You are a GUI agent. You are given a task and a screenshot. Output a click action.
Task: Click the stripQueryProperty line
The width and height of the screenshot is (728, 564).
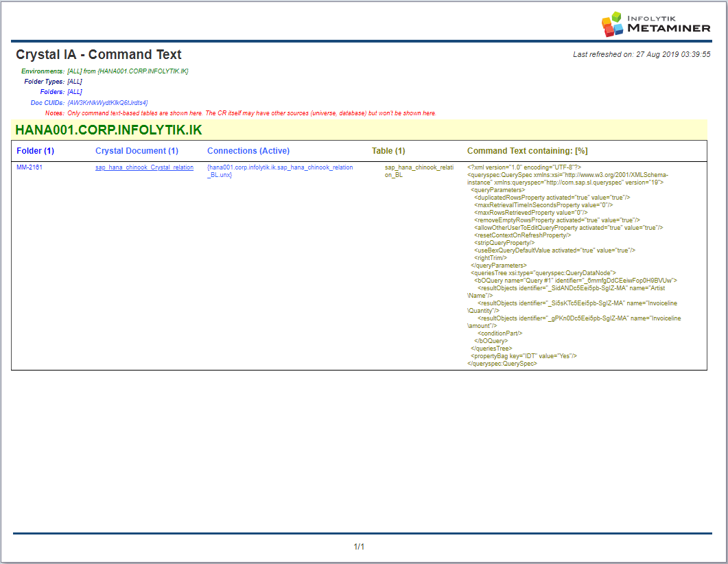point(504,243)
